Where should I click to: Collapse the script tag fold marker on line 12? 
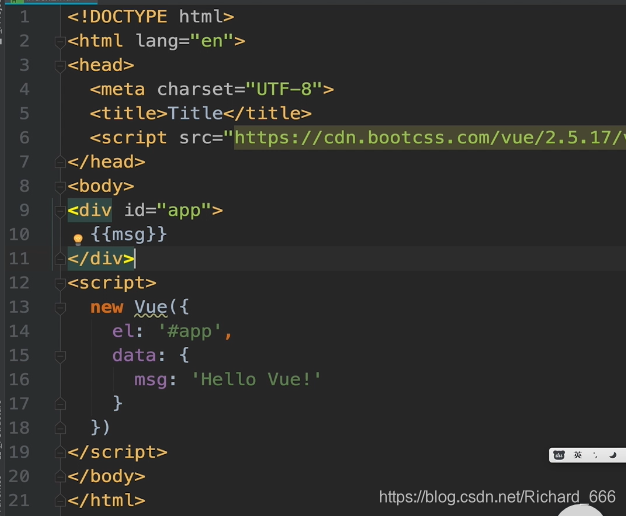coord(60,284)
